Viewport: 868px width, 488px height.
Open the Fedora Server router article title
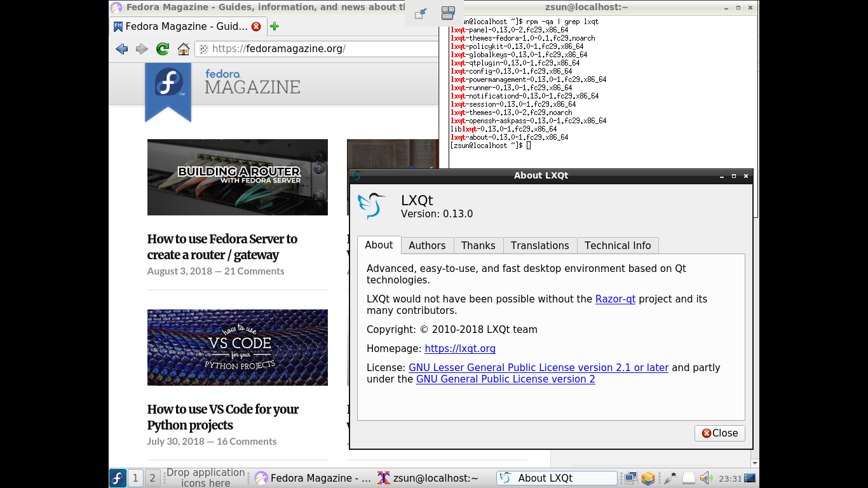(x=222, y=247)
